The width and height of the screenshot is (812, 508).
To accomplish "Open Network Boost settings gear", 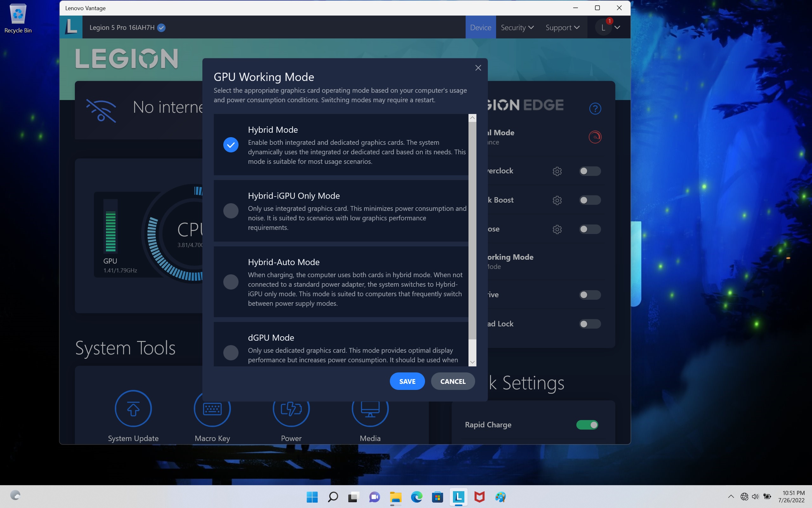I will click(557, 200).
